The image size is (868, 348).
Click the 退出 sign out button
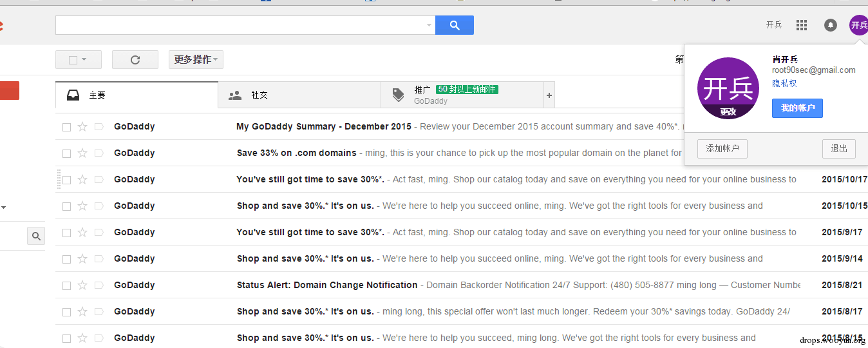(839, 149)
